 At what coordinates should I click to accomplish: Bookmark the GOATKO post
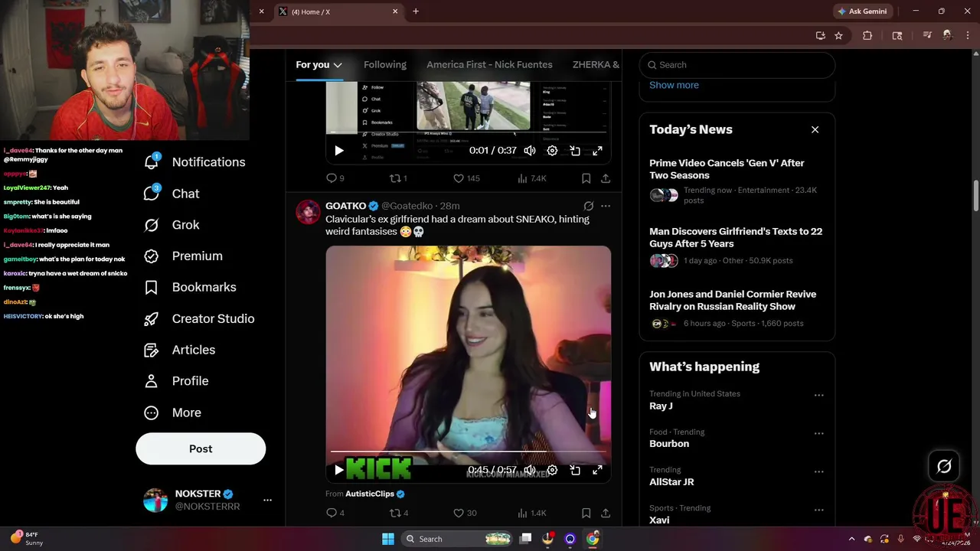[586, 513]
